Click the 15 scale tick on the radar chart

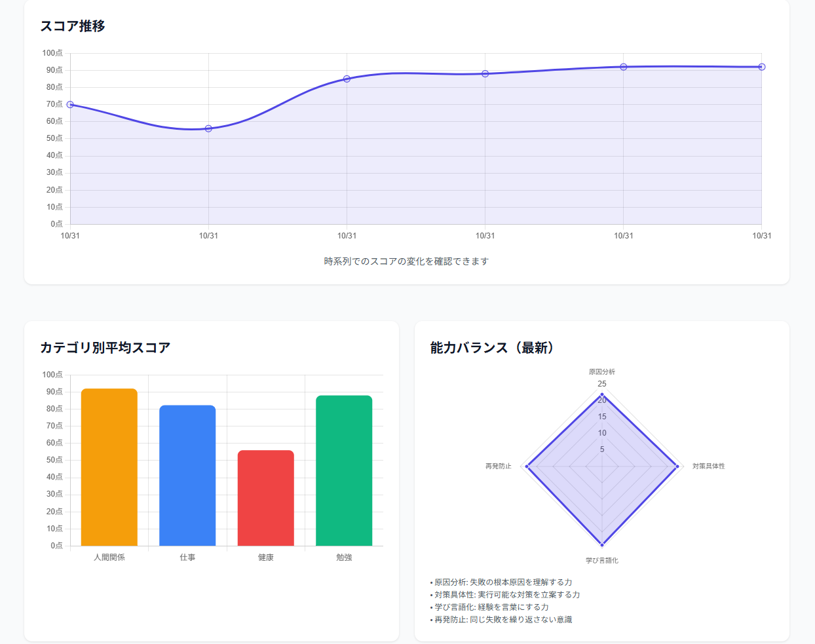[x=602, y=417]
